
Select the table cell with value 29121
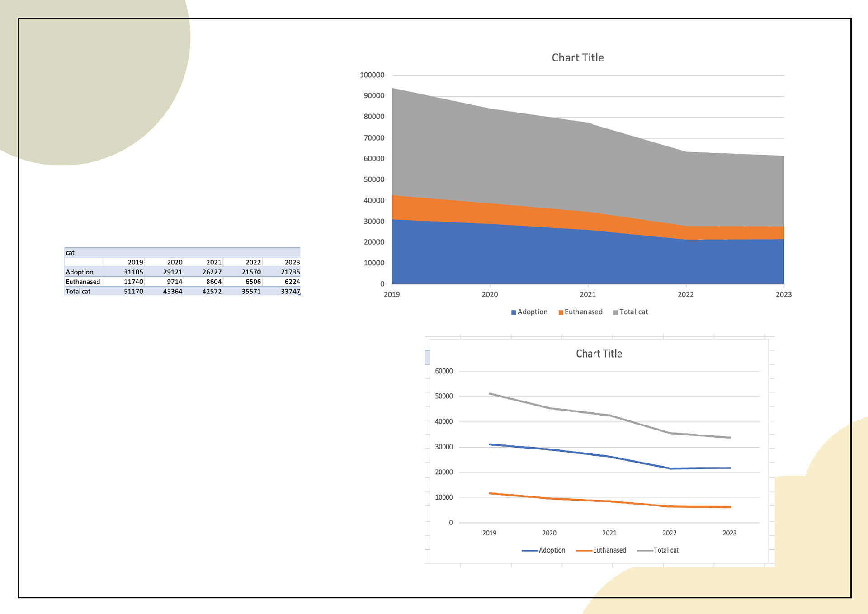[164, 272]
